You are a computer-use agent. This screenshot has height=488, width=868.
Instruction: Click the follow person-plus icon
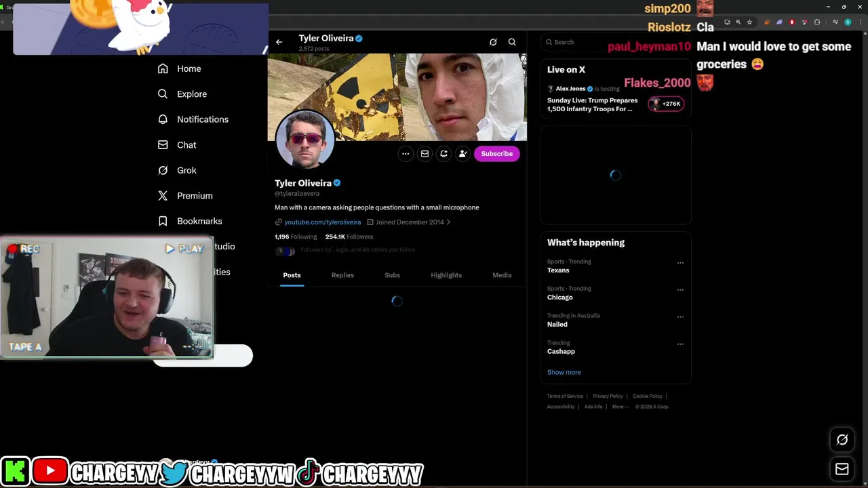tap(462, 154)
